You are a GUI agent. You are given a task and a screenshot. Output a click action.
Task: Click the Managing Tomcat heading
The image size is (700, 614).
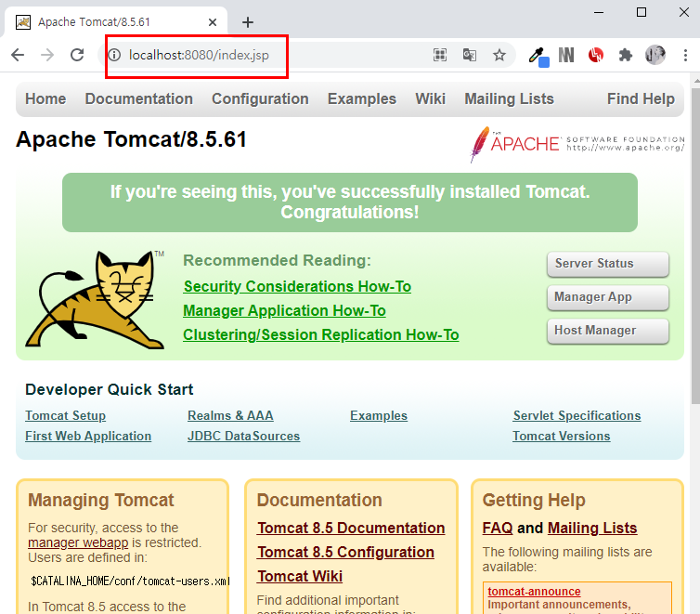tap(101, 501)
